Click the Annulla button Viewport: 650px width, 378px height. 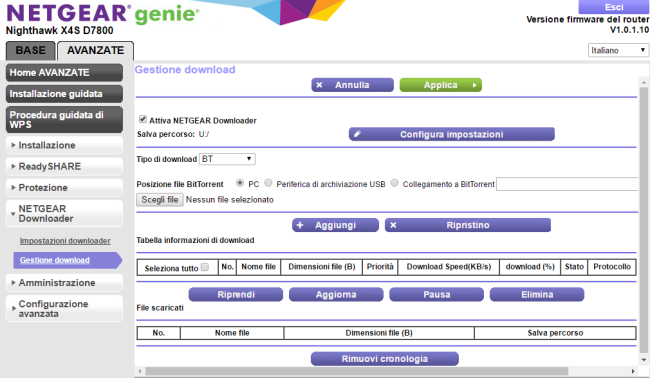click(x=352, y=85)
